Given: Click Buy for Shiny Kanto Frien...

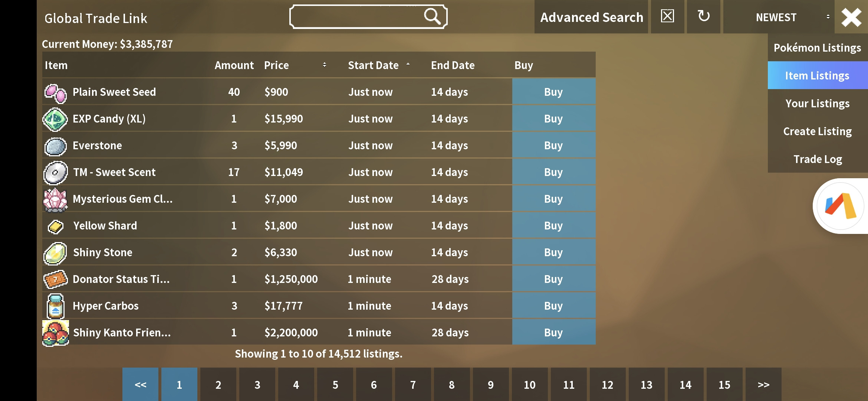Looking at the screenshot, I should (552, 332).
